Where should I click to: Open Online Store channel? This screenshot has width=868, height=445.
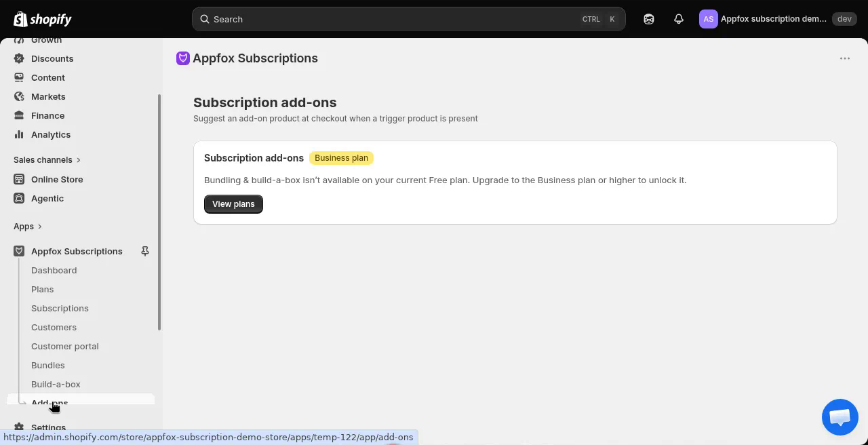tap(57, 179)
